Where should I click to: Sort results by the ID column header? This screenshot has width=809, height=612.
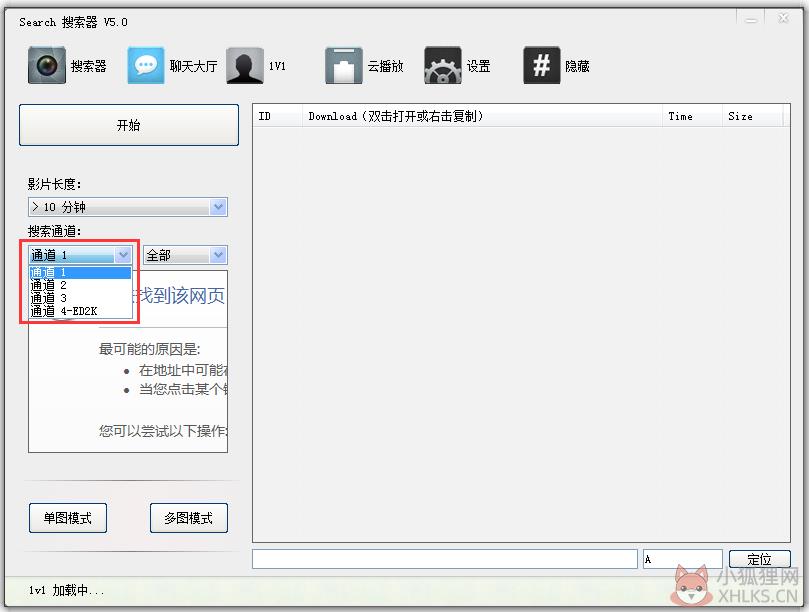click(x=278, y=116)
